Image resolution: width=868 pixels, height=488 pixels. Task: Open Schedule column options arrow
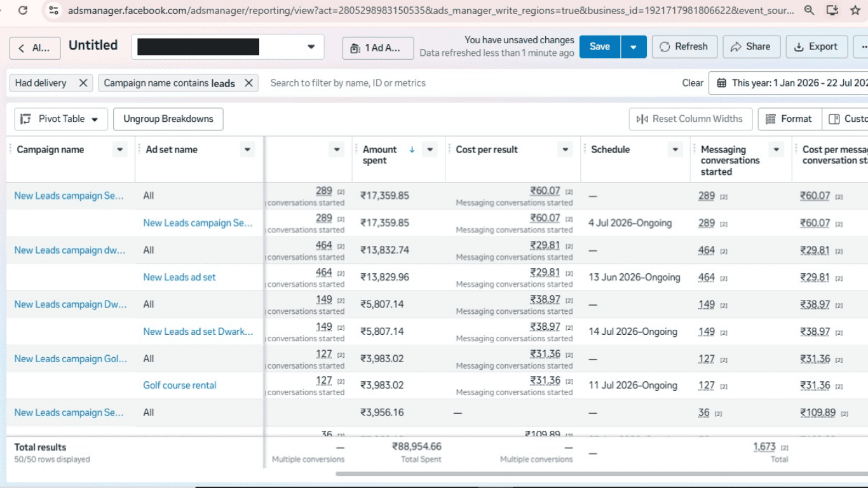(675, 150)
